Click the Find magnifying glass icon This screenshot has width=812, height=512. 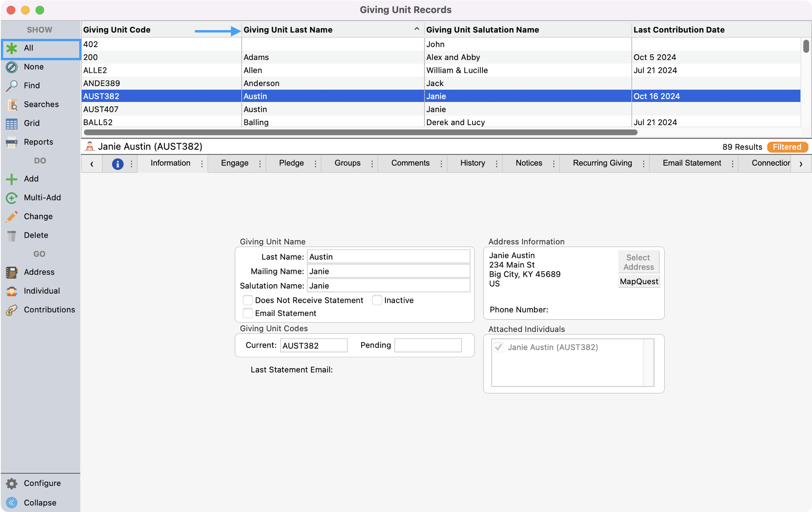click(11, 86)
